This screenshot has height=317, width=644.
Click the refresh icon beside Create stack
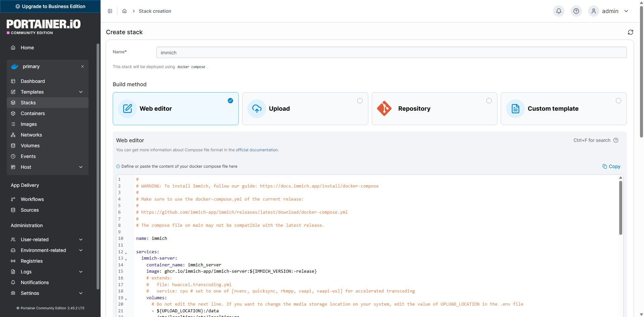tap(631, 32)
